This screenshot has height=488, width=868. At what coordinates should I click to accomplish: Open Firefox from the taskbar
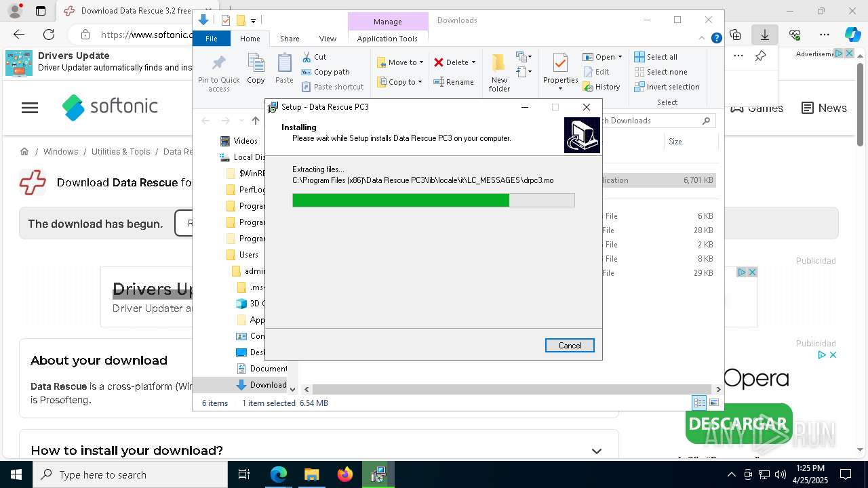click(345, 474)
